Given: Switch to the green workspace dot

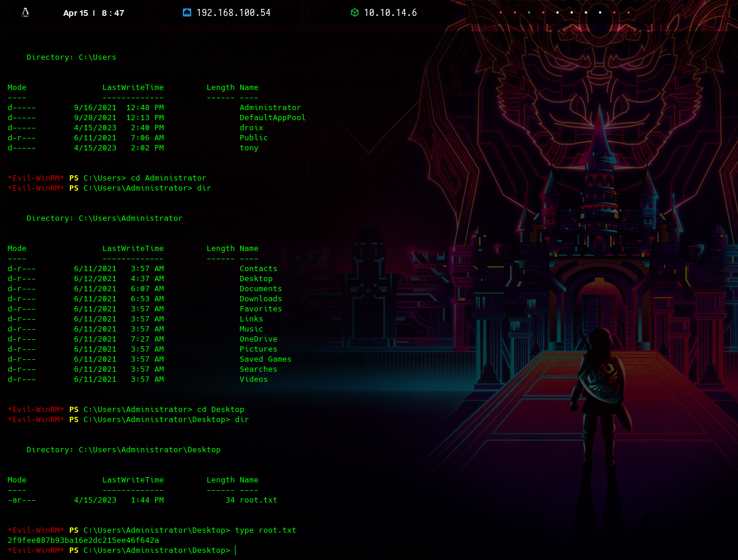Looking at the screenshot, I should click(x=529, y=12).
